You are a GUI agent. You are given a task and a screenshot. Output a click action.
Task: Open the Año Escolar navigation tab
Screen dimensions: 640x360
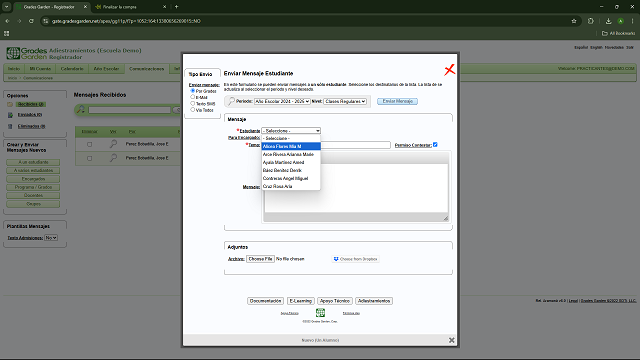click(x=107, y=69)
